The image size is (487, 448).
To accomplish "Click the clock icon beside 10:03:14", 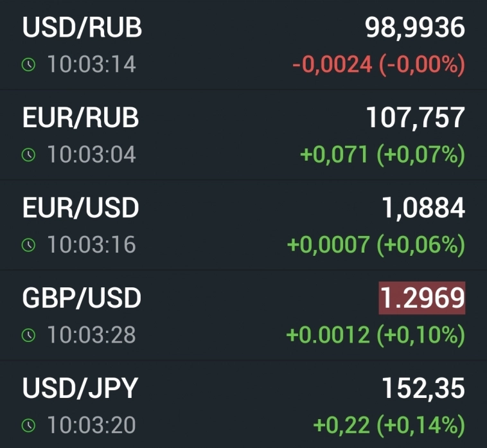I will [28, 65].
